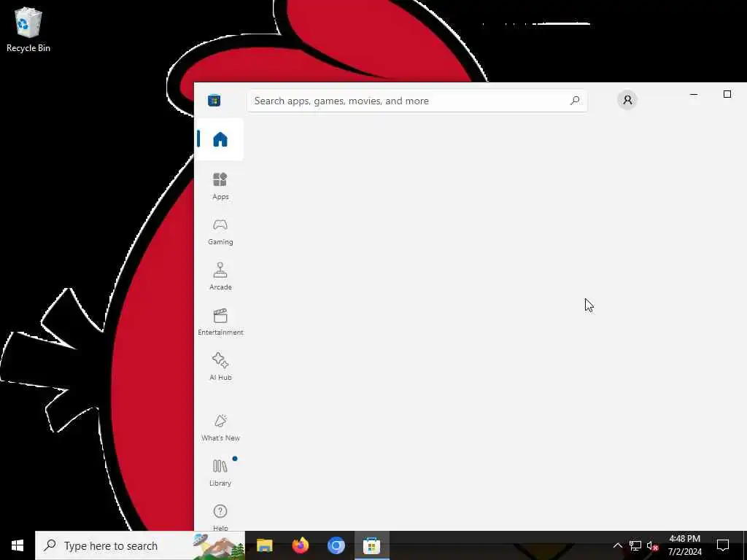Image resolution: width=747 pixels, height=560 pixels.
Task: Open the user profile account icon
Action: pos(627,100)
